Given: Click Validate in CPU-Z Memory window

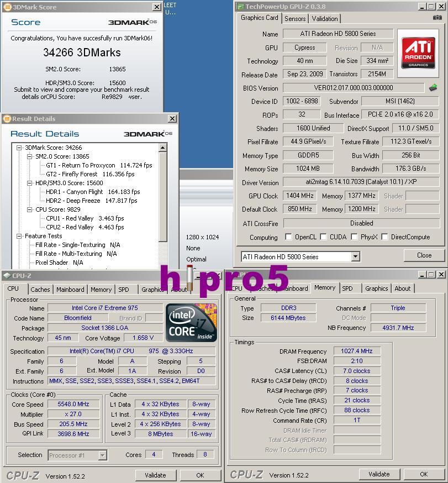Looking at the screenshot, I should 379,474.
